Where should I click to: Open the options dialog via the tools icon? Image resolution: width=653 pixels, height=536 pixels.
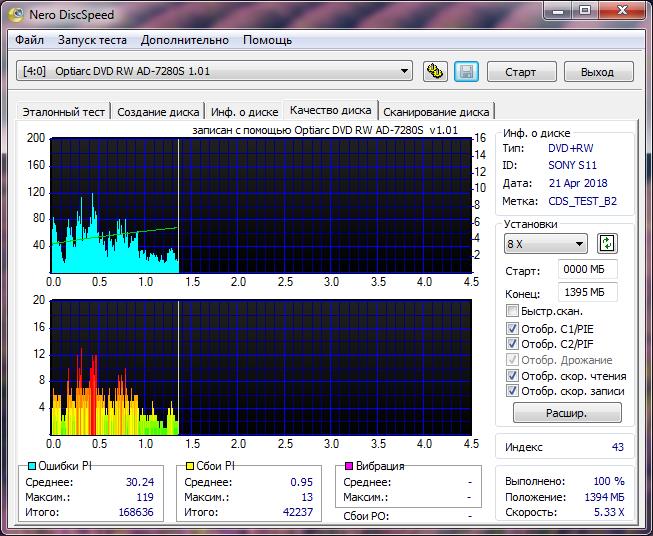tap(435, 71)
